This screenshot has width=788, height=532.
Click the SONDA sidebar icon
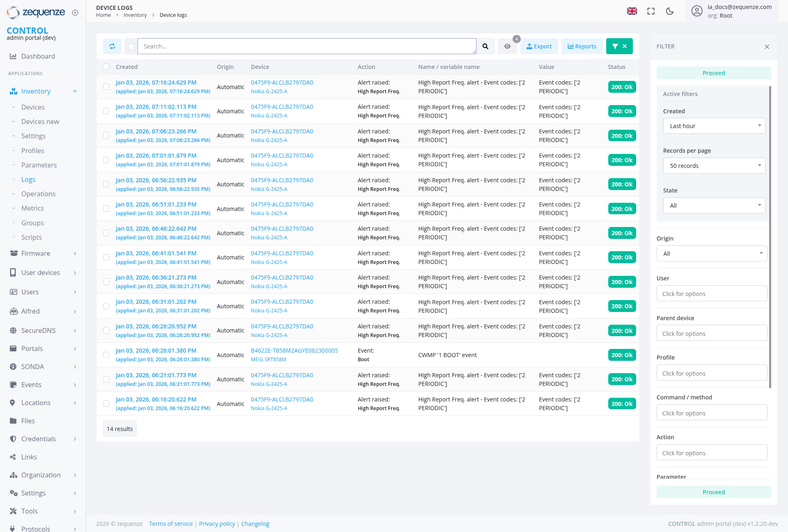point(14,367)
